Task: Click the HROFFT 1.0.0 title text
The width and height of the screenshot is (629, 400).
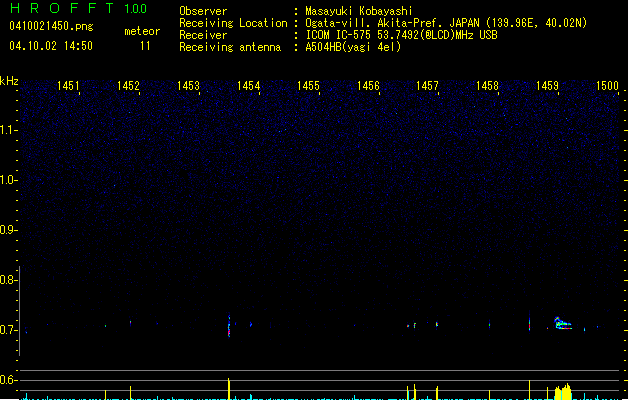Action: coord(79,8)
